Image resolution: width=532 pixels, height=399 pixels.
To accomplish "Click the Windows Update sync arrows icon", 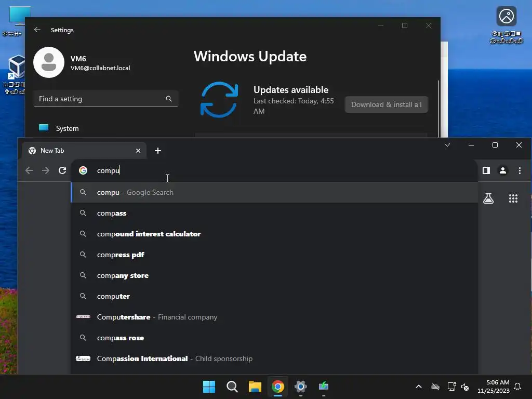I will [219, 100].
